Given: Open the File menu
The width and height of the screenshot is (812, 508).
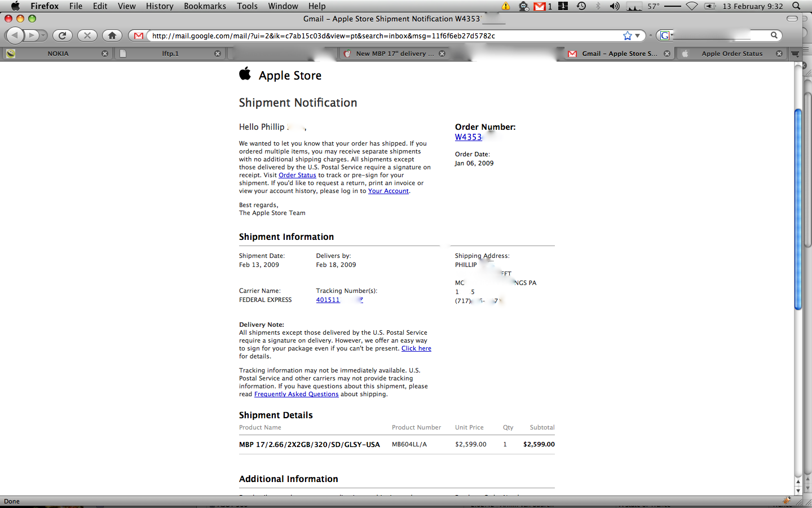Looking at the screenshot, I should [x=76, y=6].
